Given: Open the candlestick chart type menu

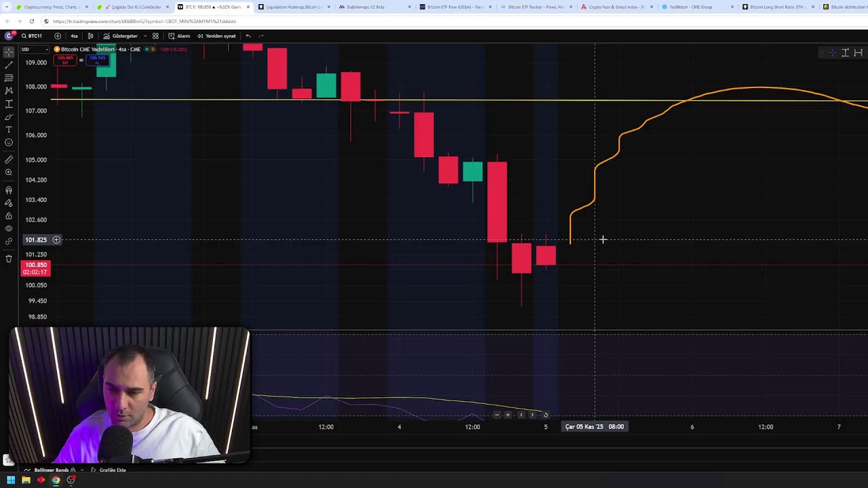Looking at the screenshot, I should click(90, 36).
